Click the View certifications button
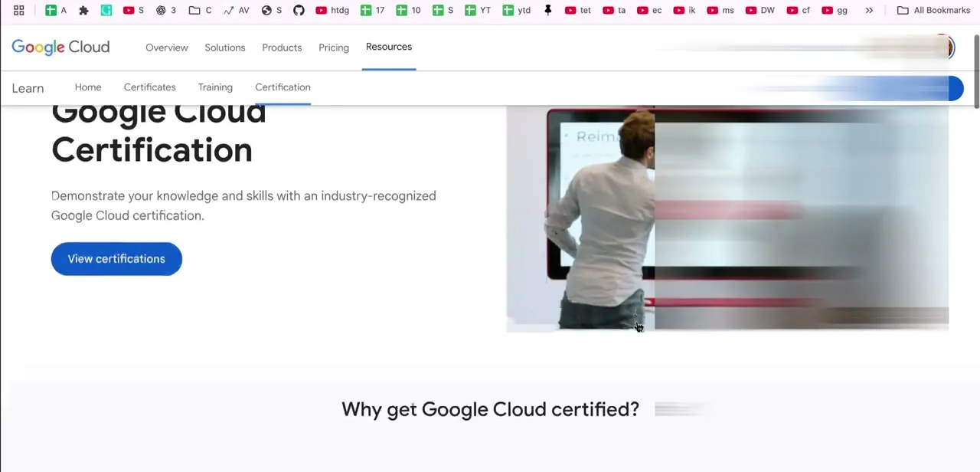This screenshot has height=472, width=980. 116,259
